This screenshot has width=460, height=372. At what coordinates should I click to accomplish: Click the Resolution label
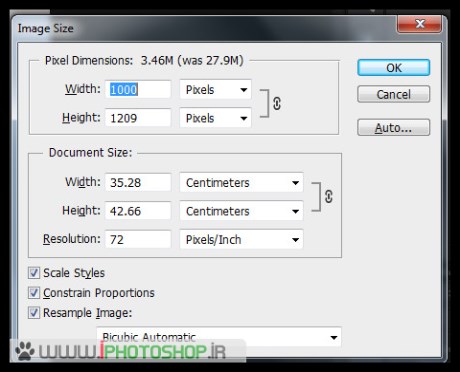[x=72, y=239]
